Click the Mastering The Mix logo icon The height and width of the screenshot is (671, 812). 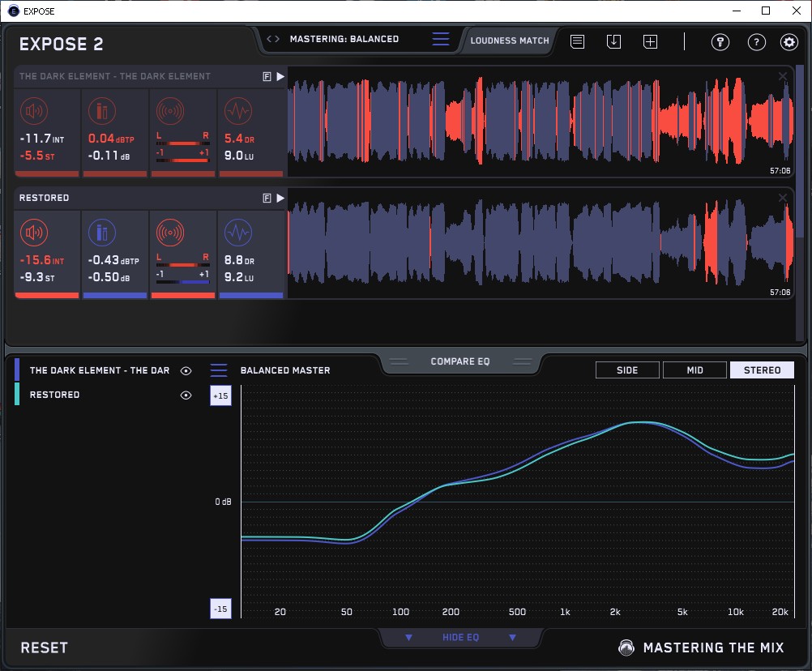click(x=626, y=647)
